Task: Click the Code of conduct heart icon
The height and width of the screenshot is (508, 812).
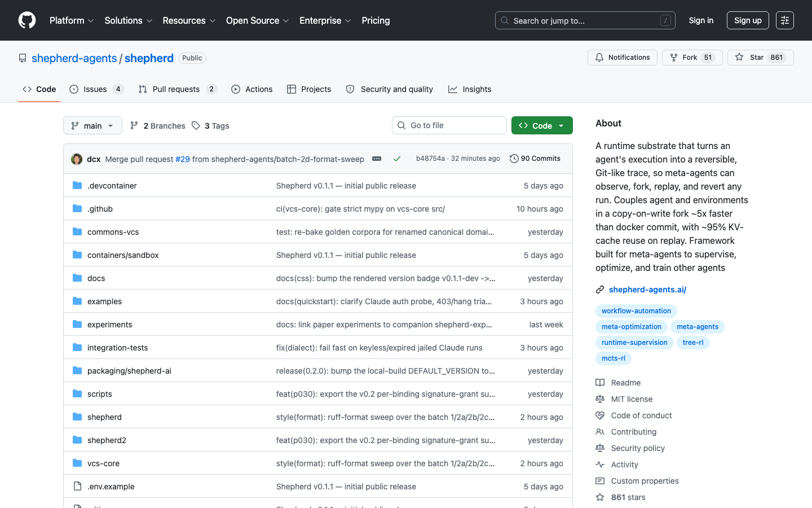Action: pyautogui.click(x=600, y=415)
